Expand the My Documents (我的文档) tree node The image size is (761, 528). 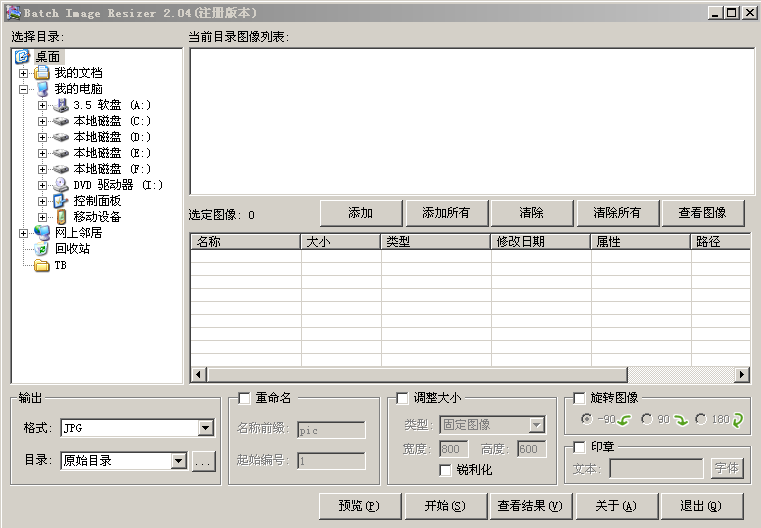(23, 73)
